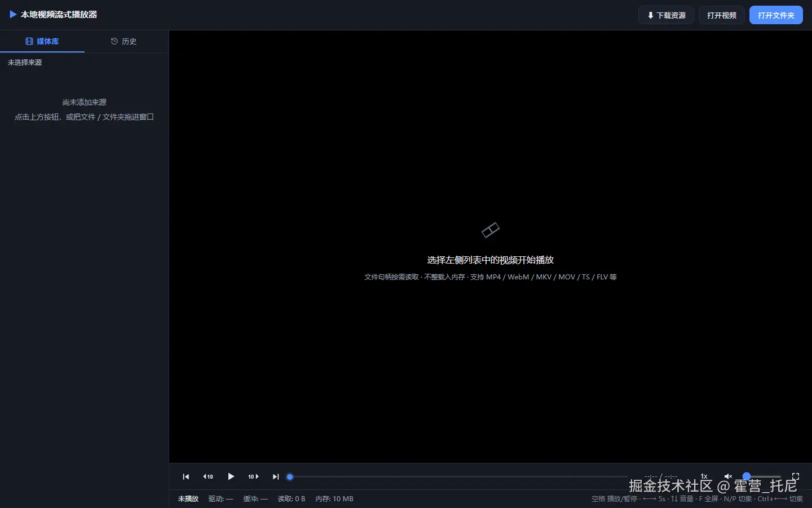The width and height of the screenshot is (812, 508).
Task: Click the 尚未添加来源 message
Action: pyautogui.click(x=85, y=102)
